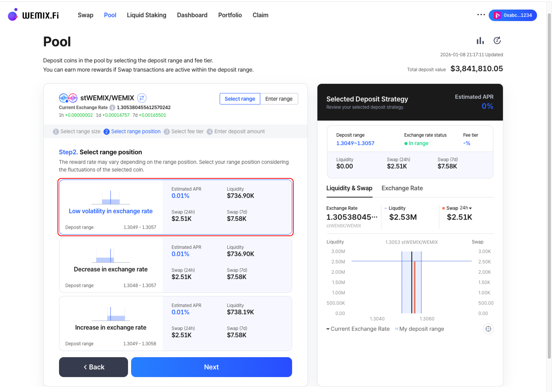Open the Liquid Staking page
Screen dimensions: 552x392
pos(146,15)
